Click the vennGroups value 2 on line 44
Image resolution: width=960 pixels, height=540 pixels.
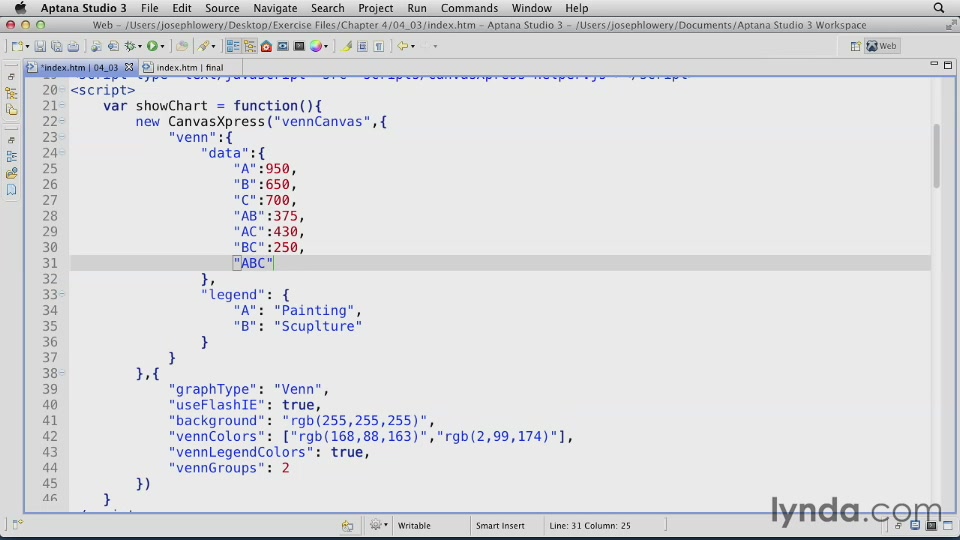click(x=285, y=468)
